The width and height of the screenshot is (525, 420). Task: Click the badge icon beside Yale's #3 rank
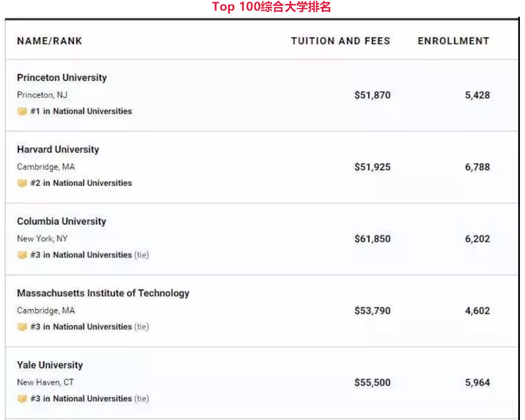(22, 399)
